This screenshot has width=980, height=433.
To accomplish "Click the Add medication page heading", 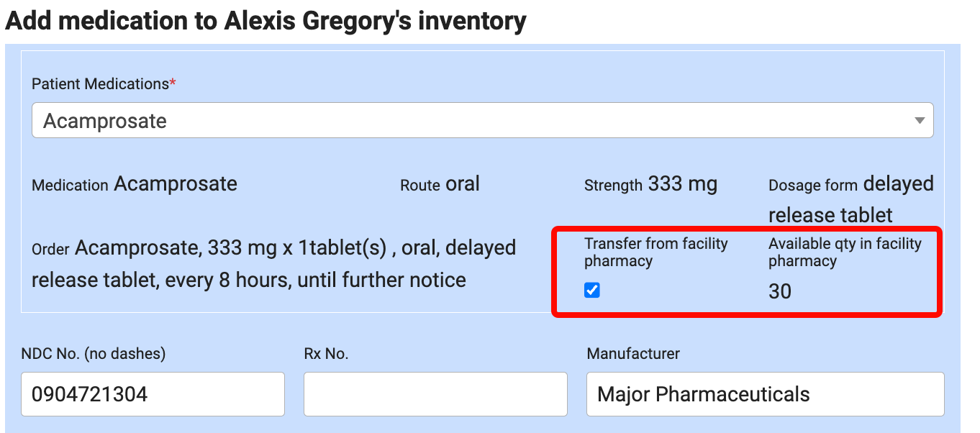I will coord(266,21).
